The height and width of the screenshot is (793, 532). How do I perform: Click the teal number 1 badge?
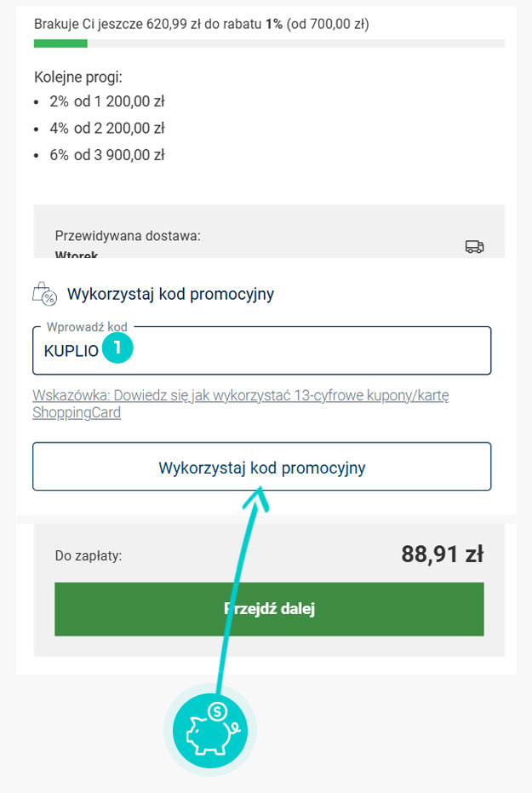pyautogui.click(x=117, y=349)
